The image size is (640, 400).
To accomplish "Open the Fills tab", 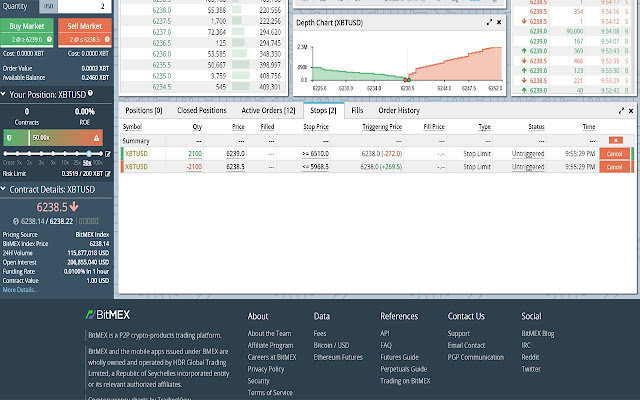I will [x=357, y=110].
